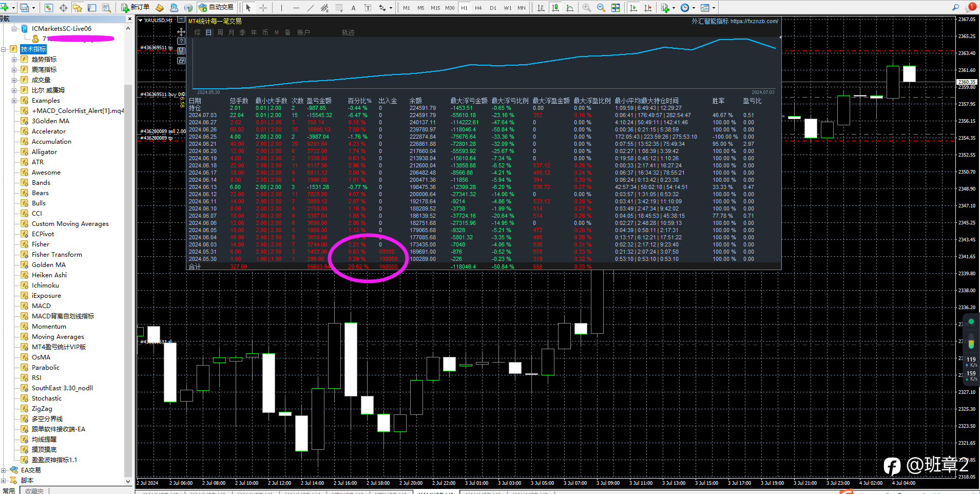This screenshot has height=494, width=980.
Task: Open the indicators list dropdown
Action: [673, 8]
